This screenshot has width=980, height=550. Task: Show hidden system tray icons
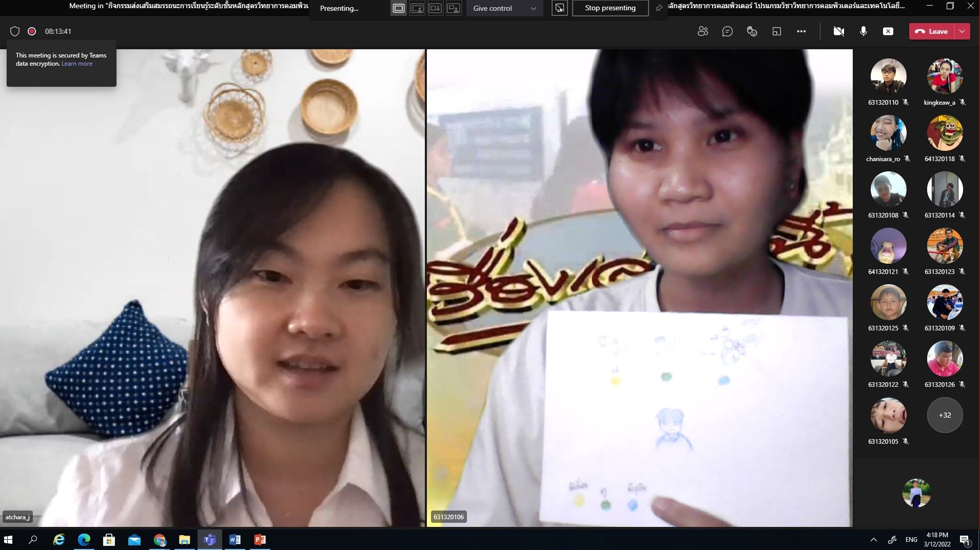[873, 540]
